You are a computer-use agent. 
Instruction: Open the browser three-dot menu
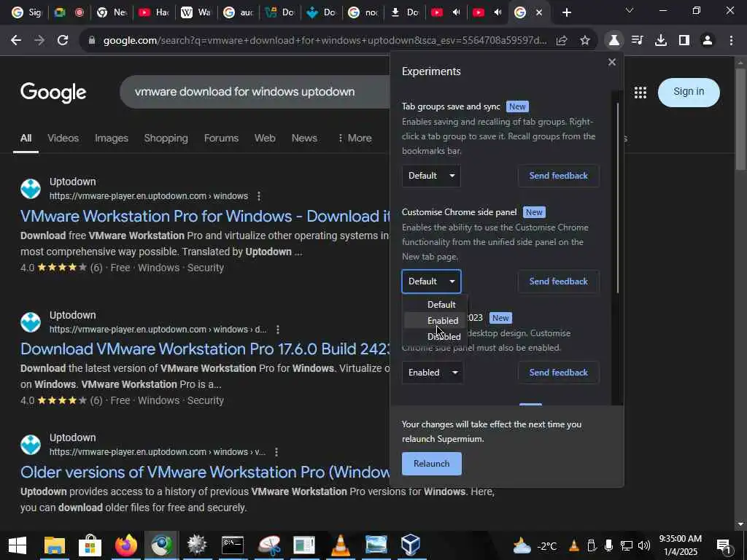(x=731, y=41)
